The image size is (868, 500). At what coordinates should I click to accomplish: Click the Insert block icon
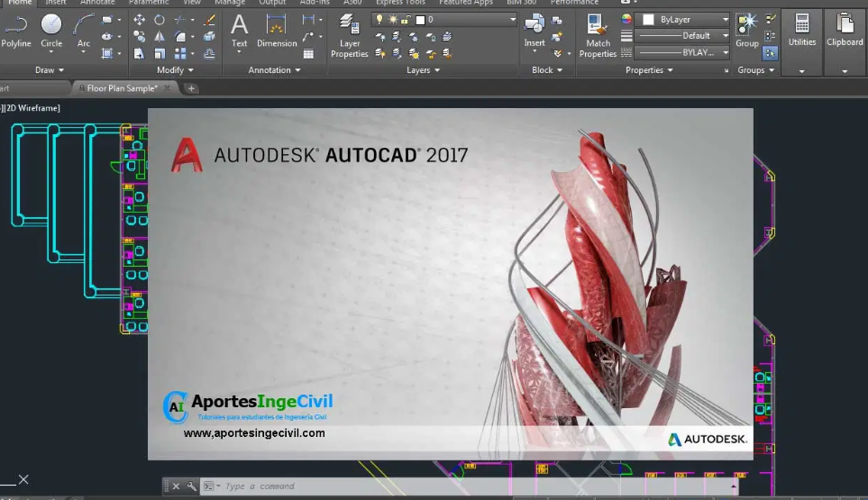pos(535,29)
